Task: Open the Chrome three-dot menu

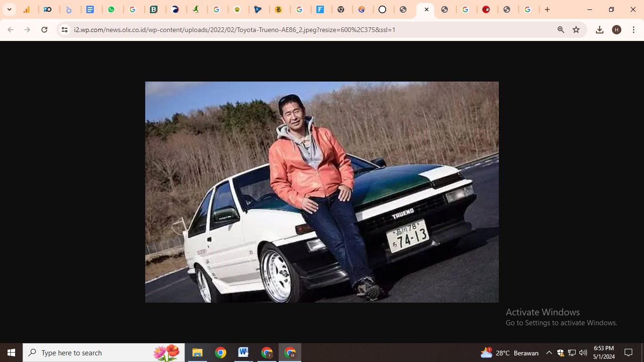Action: pos(634,30)
